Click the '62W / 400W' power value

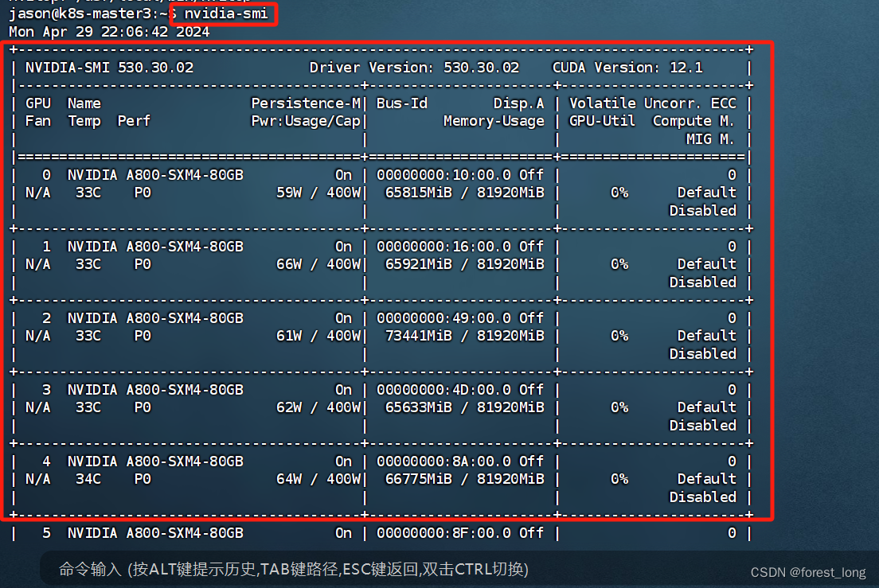click(x=318, y=407)
